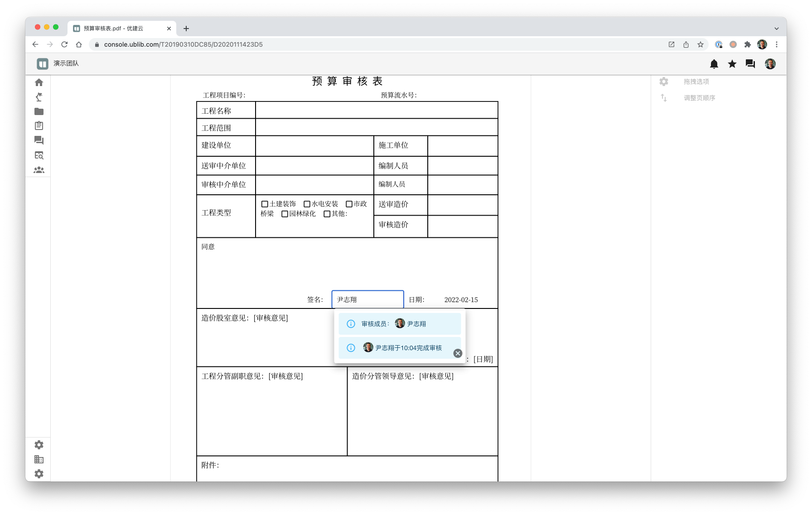Viewport: 812px width, 515px height.
Task: Open the team members sidebar icon
Action: click(39, 170)
